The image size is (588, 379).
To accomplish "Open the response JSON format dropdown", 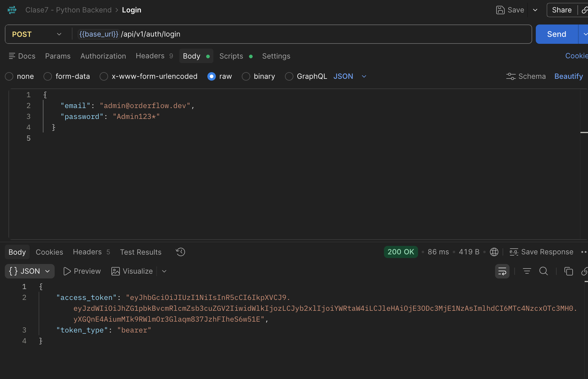I will [30, 271].
